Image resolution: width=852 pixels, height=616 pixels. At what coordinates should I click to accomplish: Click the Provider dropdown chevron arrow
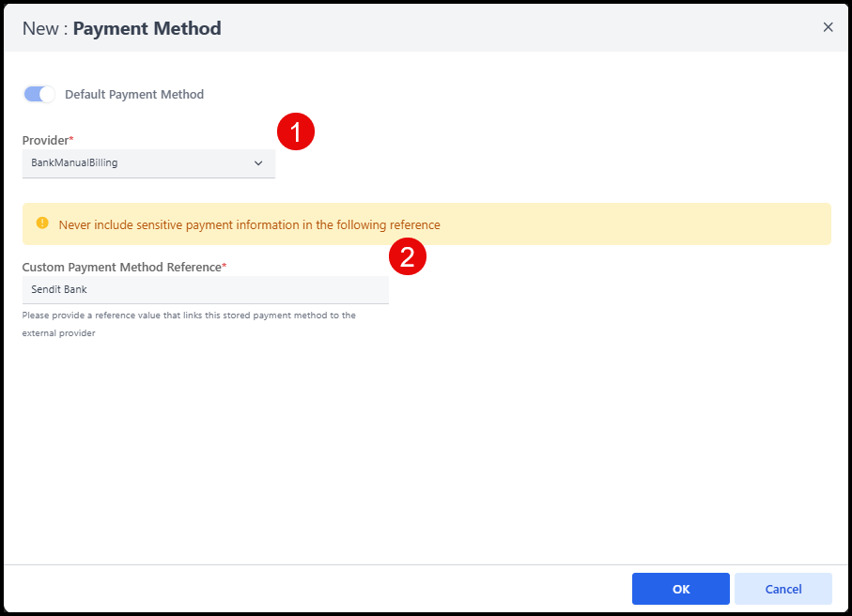click(x=258, y=163)
